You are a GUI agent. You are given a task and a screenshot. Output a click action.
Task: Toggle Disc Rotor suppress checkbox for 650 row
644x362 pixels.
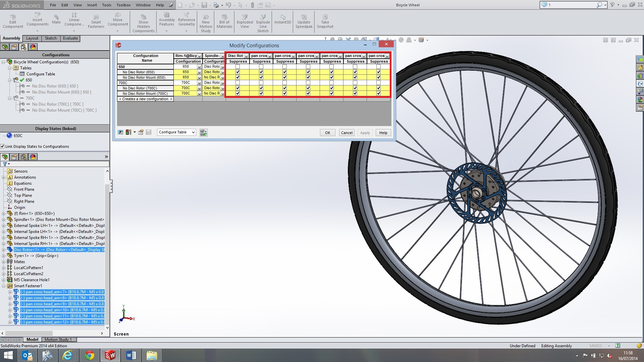pyautogui.click(x=237, y=67)
